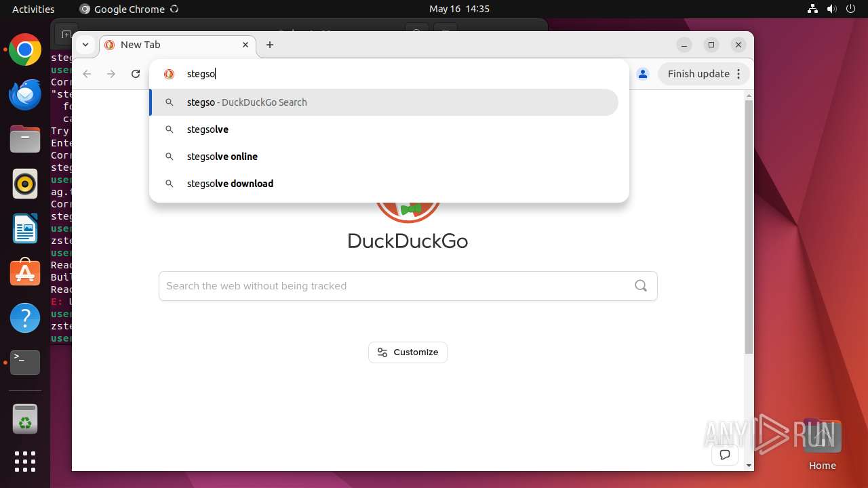Click the page vertical scrollbar
The width and height of the screenshot is (868, 488).
749,227
